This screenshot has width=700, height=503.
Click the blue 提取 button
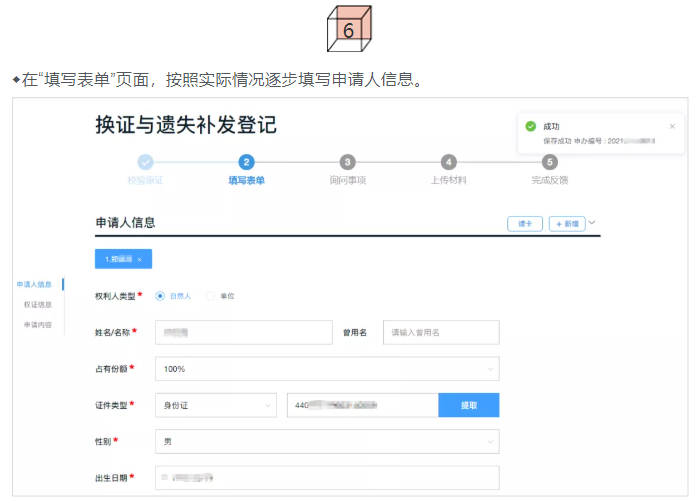468,405
